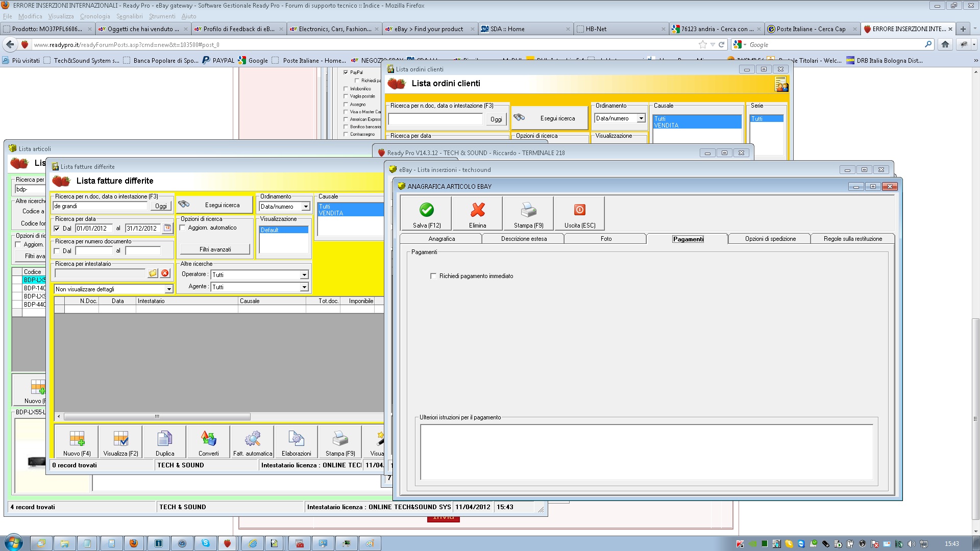Click Stampa (F9) printer icon in Lista fatture differite
This screenshot has height=551, width=980.
340,438
